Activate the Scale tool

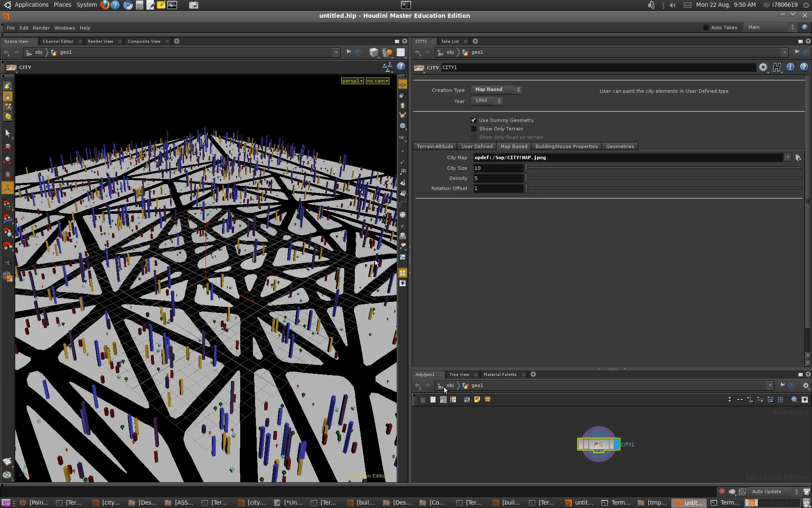(8, 174)
